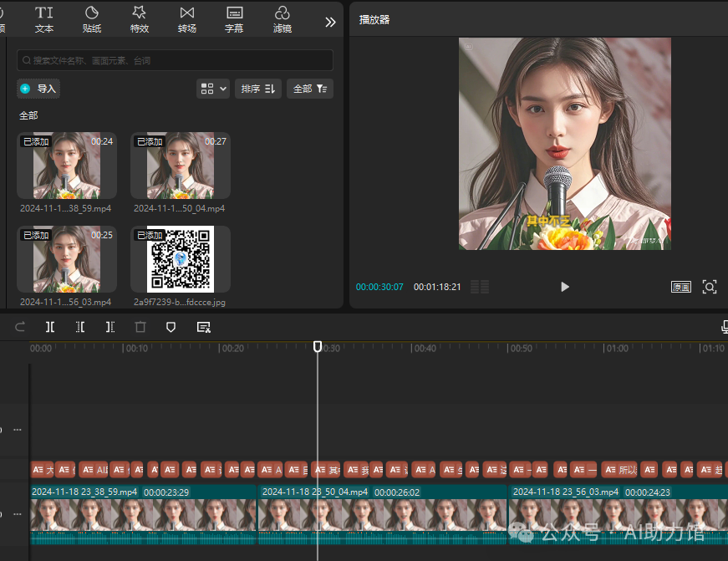The image size is (728, 561).
Task: Open the grid view layout dropdown
Action: [213, 89]
